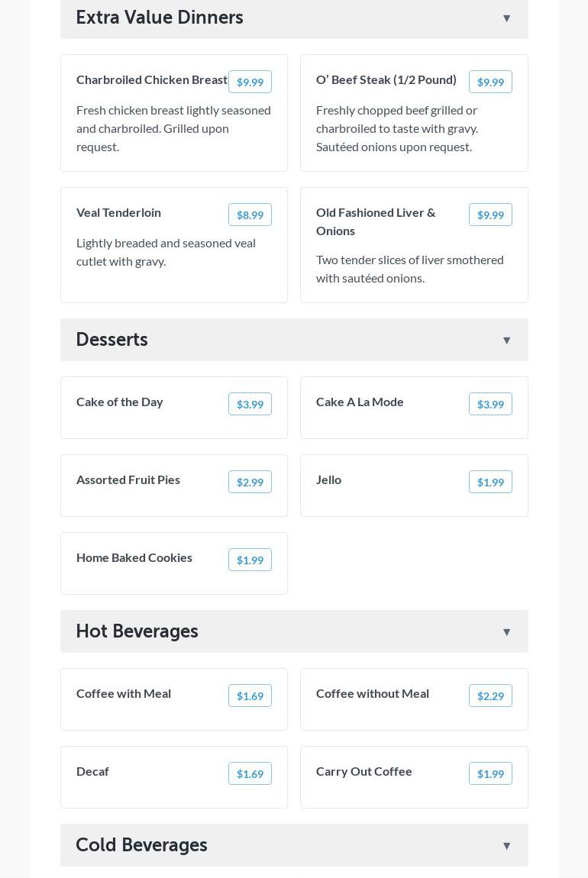Viewport: 588px width, 878px height.
Task: Select the Coffee with Meal item
Action: pyautogui.click(x=124, y=694)
